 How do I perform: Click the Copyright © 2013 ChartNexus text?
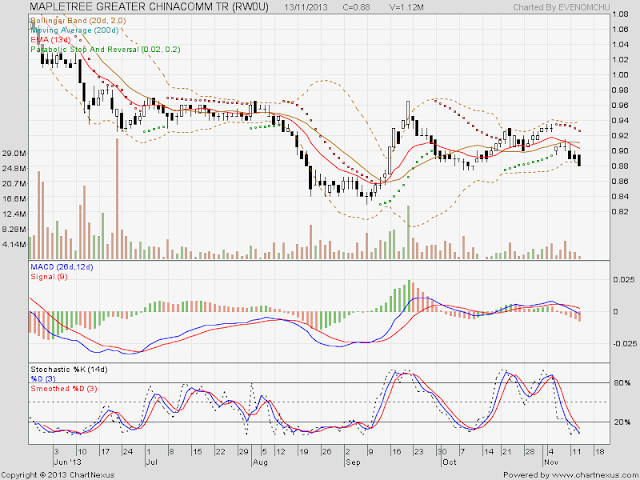58,475
